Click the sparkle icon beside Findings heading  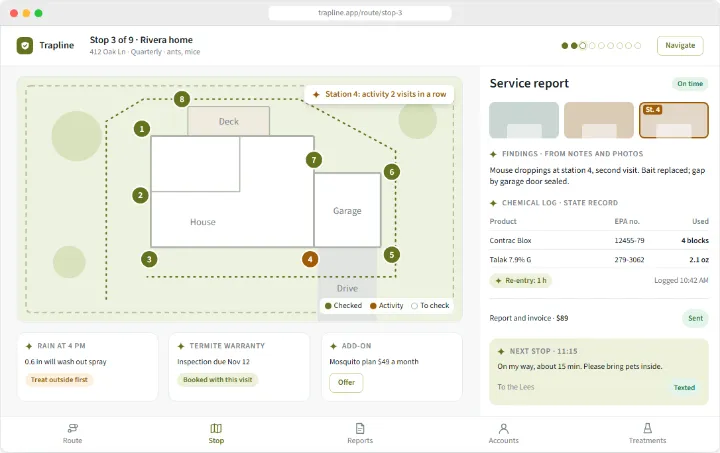[x=493, y=154]
